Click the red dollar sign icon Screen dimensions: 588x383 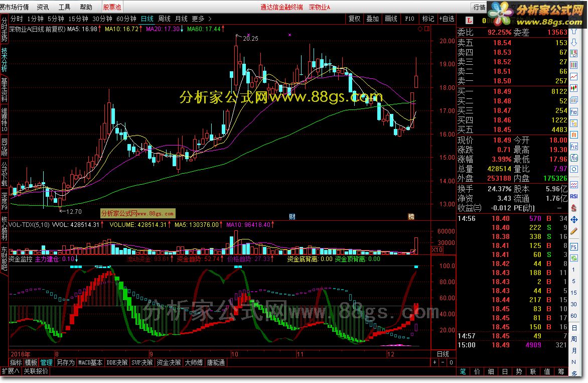574,207
